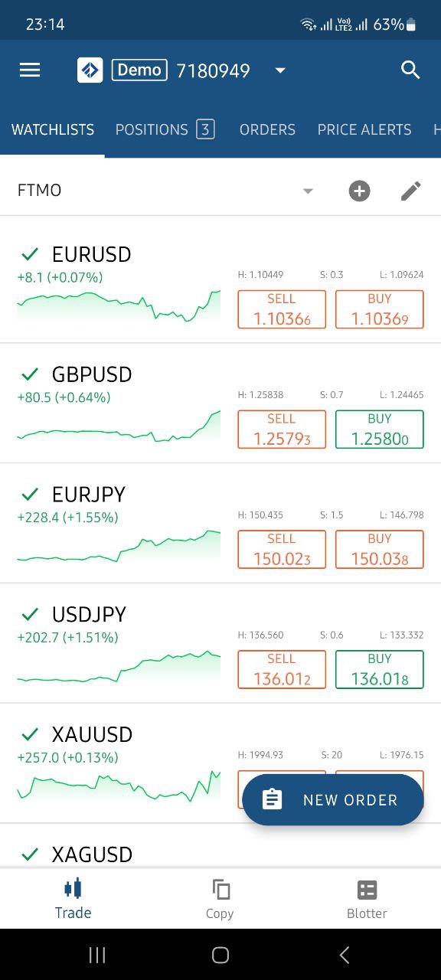441x980 pixels.
Task: Tap the NEW ORDER button
Action: [333, 800]
